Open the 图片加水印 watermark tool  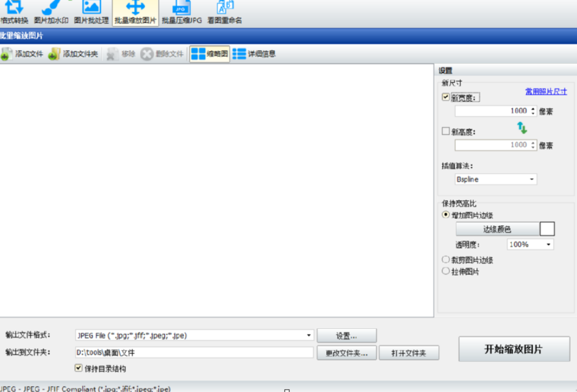[51, 12]
